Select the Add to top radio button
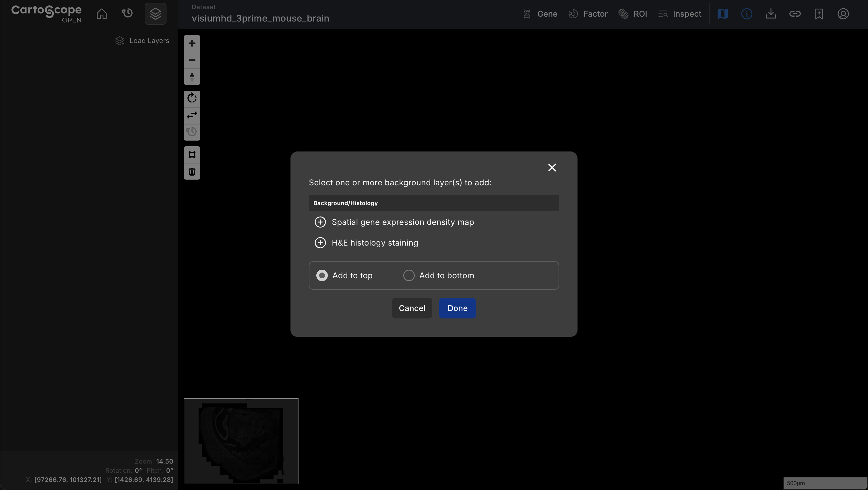This screenshot has height=490, width=868. coord(322,275)
